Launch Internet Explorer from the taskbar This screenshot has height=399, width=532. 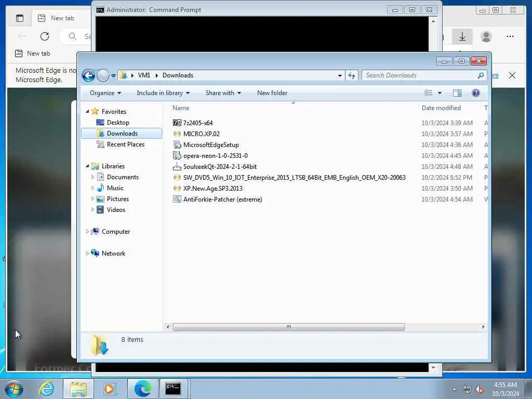pyautogui.click(x=46, y=389)
